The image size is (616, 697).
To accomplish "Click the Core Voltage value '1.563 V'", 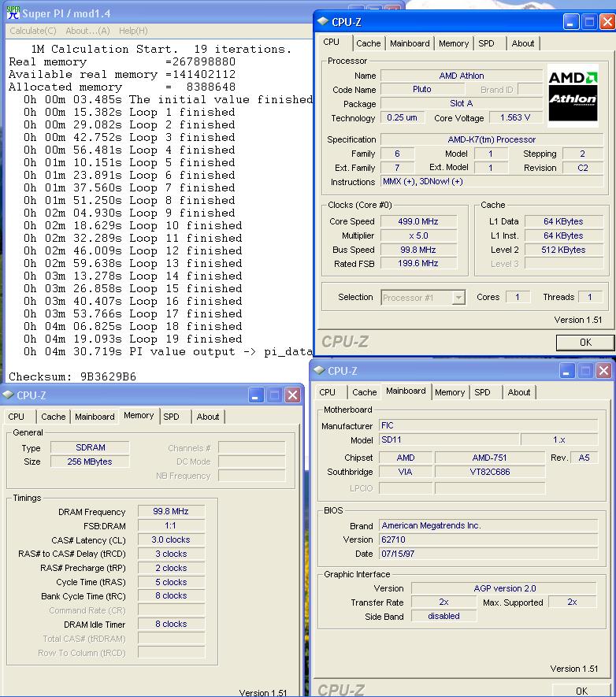I will tap(514, 118).
